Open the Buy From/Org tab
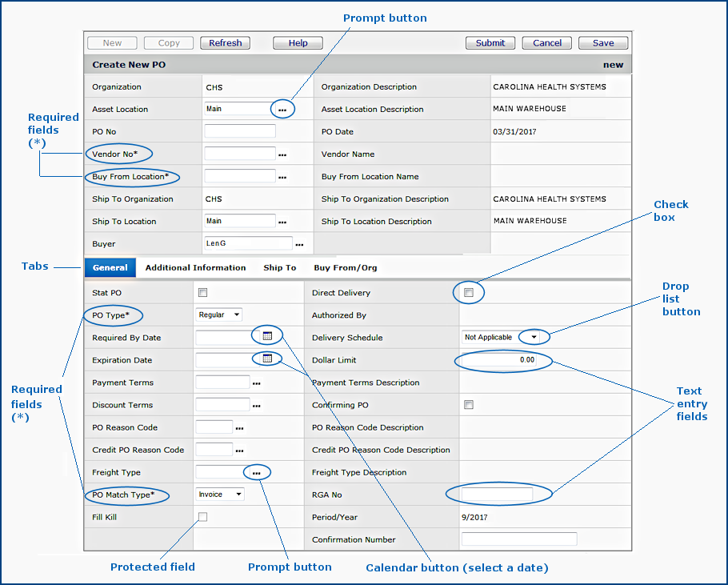This screenshot has height=585, width=728. click(x=345, y=268)
